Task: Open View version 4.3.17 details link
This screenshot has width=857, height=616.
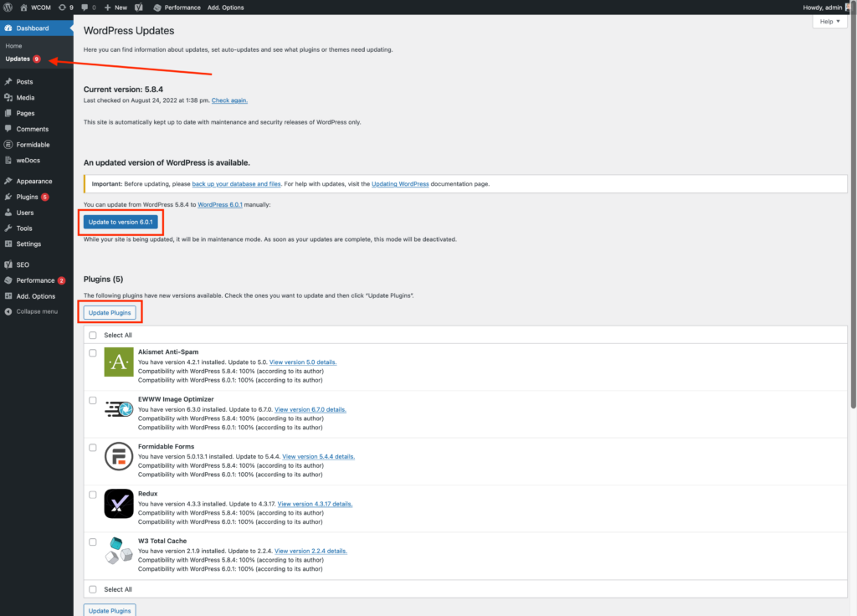Action: click(x=315, y=504)
